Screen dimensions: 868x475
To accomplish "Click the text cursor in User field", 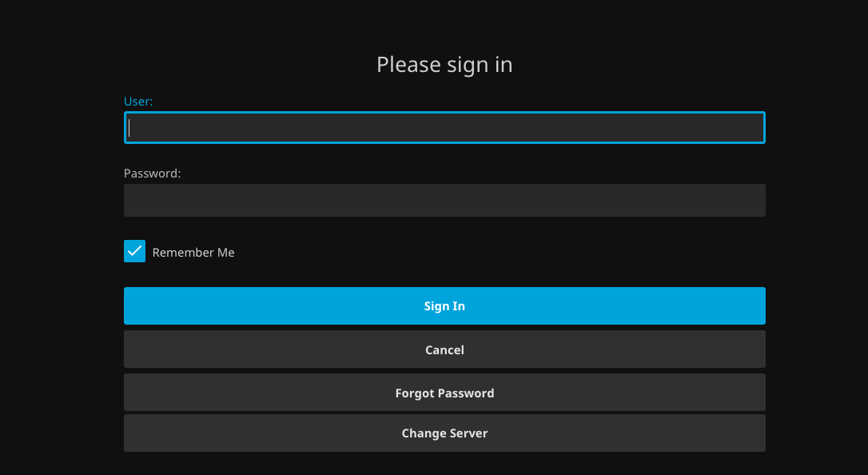I will click(x=129, y=128).
